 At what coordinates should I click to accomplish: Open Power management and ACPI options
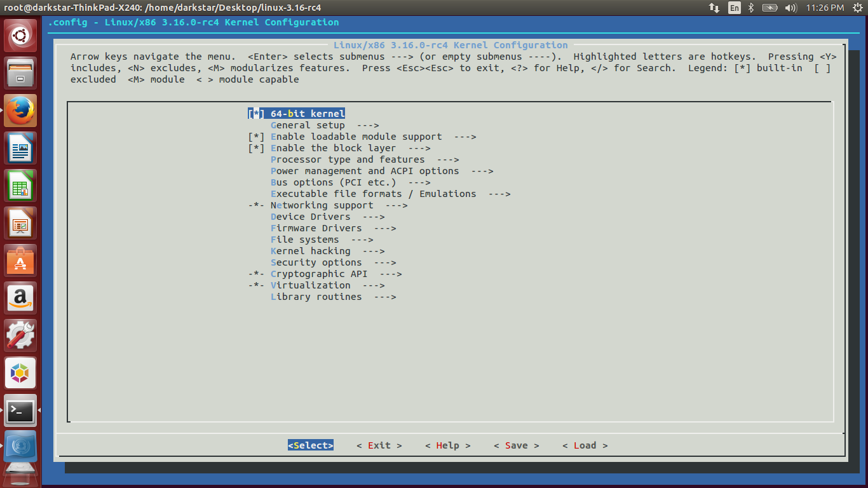pyautogui.click(x=382, y=171)
